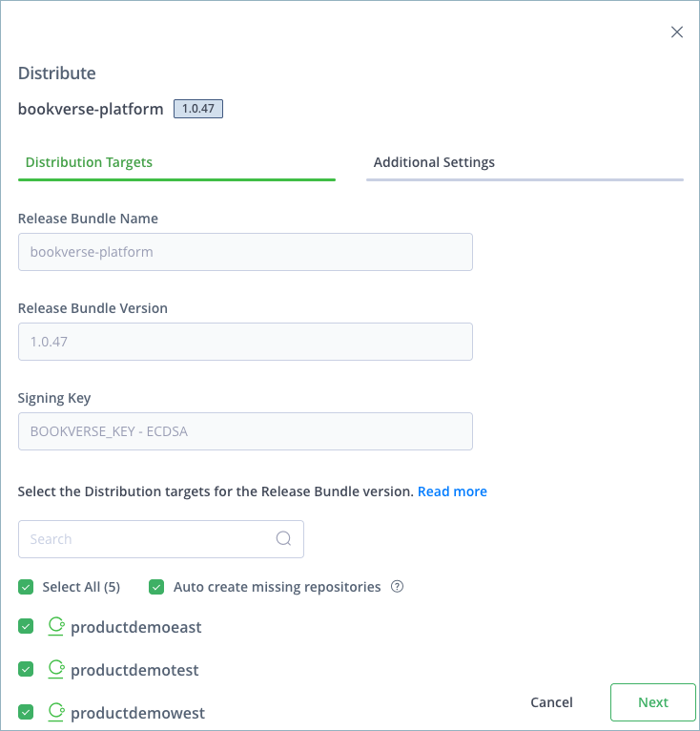Uncheck the productdemowest target

click(x=26, y=712)
